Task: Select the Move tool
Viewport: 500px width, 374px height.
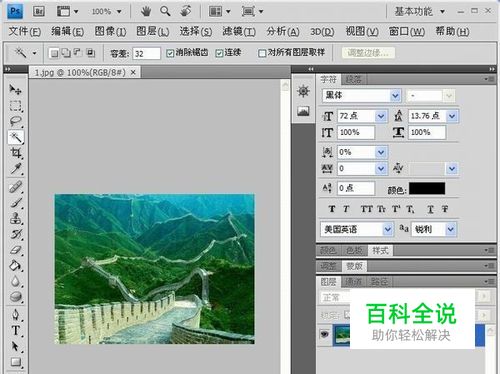Action: click(x=15, y=89)
